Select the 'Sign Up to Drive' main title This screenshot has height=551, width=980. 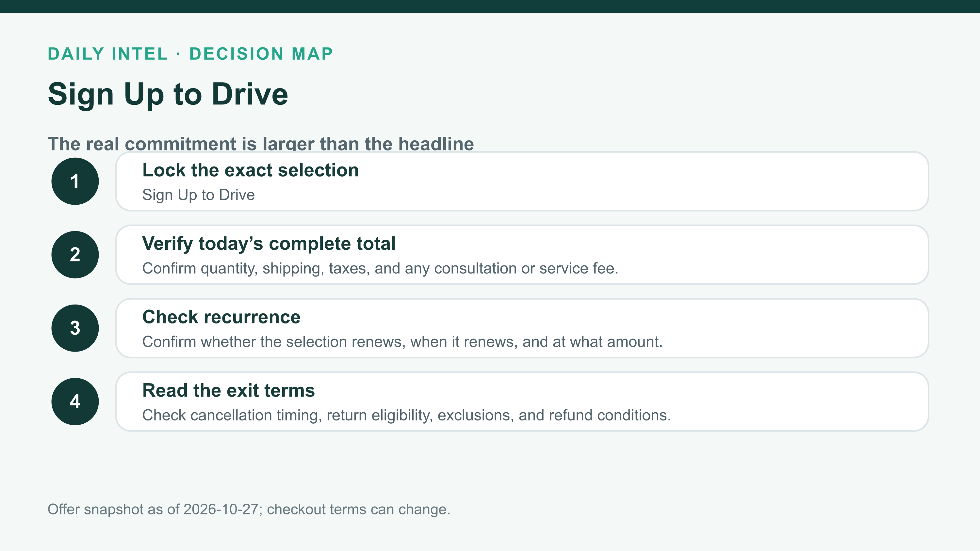coord(168,94)
